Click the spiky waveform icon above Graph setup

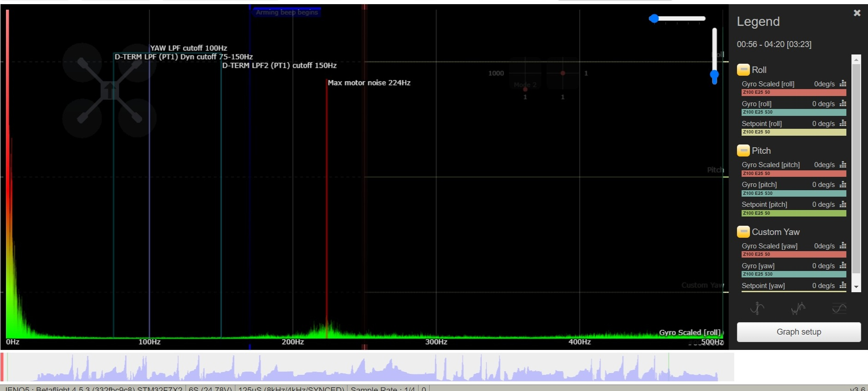coord(798,308)
